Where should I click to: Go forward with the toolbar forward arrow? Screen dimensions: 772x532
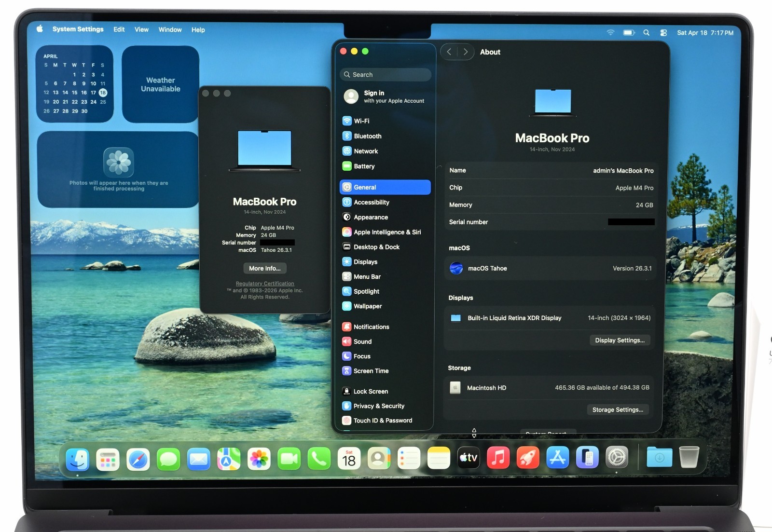pyautogui.click(x=465, y=52)
